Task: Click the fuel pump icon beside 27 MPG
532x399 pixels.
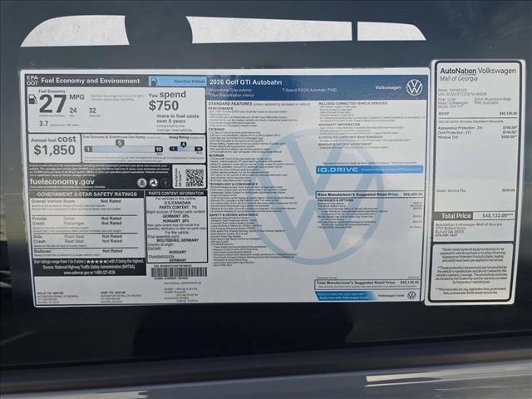Action: pos(33,100)
